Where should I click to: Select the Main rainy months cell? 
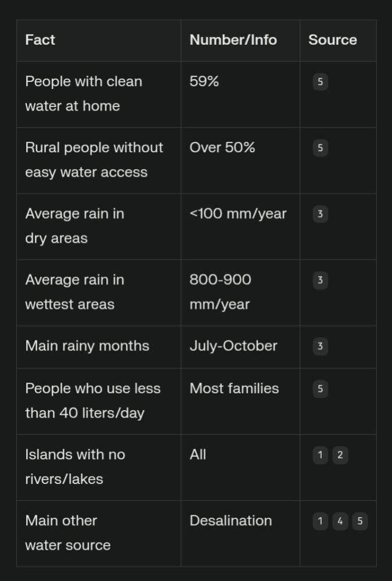(x=87, y=346)
